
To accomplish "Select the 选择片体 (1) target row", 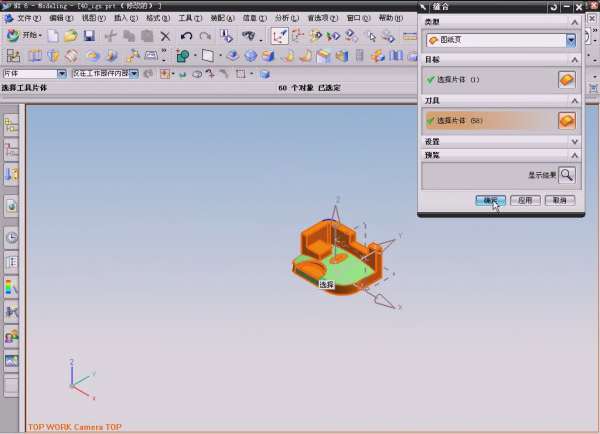I will click(502, 80).
